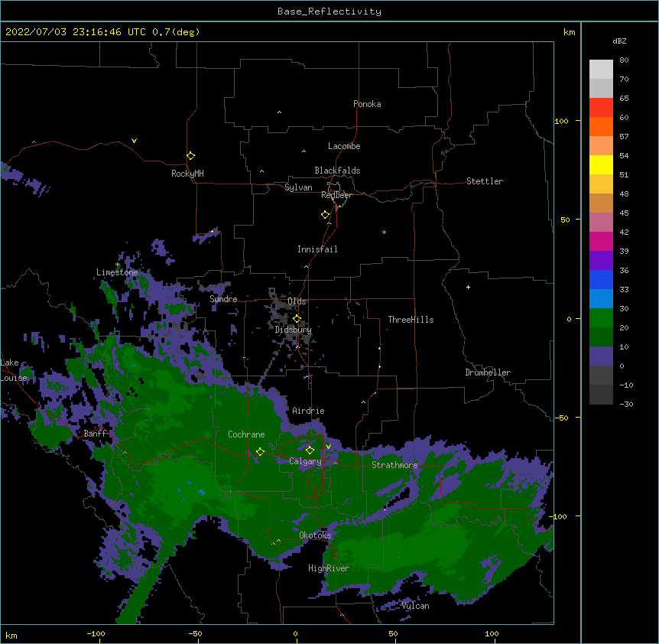659x644 pixels.
Task: Click the yellow station marker above Calgary label
Action: [x=310, y=450]
